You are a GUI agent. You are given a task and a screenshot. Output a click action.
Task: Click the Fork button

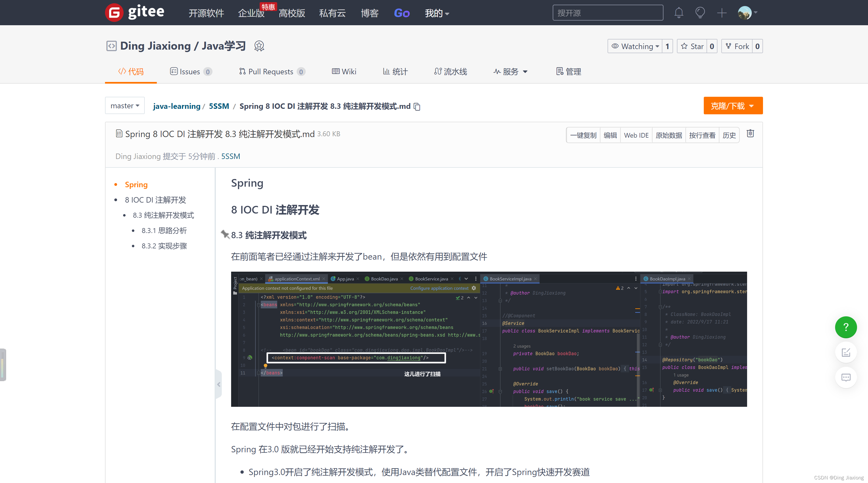point(737,46)
